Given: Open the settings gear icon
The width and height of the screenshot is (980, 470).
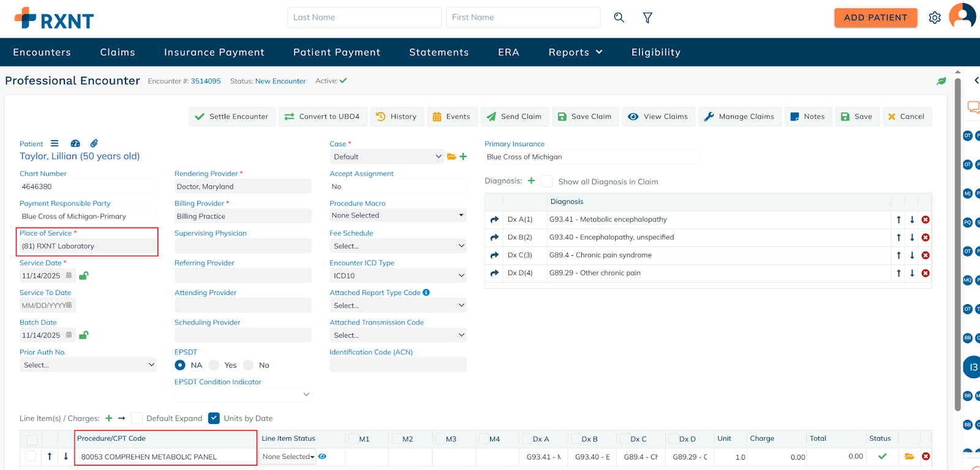Looking at the screenshot, I should coord(935,18).
